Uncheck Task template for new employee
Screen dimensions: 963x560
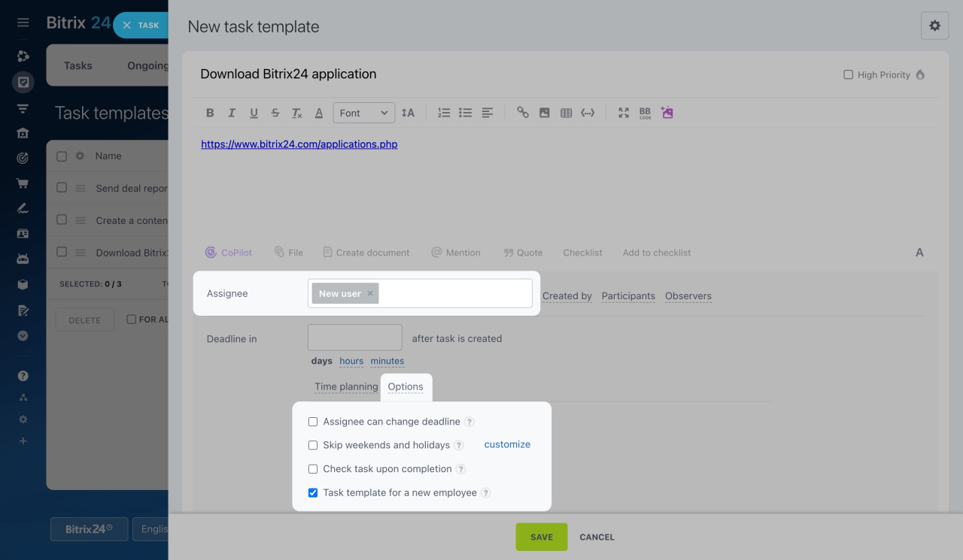(x=313, y=493)
